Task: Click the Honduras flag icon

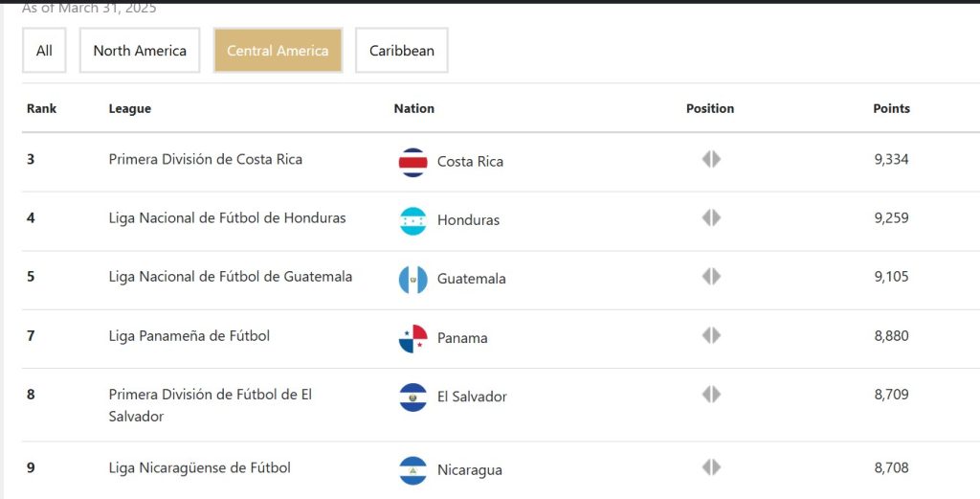Action: 412,221
